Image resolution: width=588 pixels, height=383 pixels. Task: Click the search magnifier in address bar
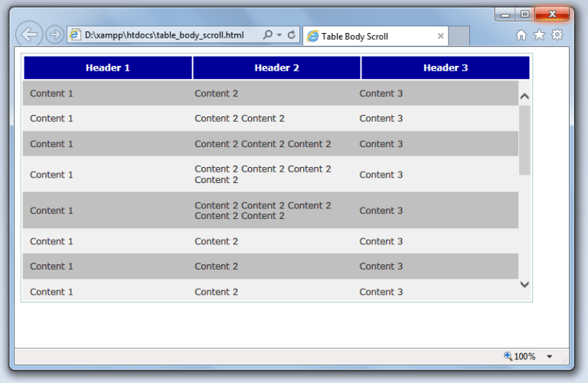click(267, 35)
